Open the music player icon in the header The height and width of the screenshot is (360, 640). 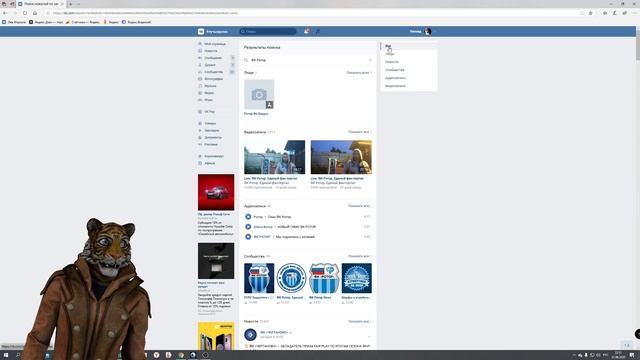(x=318, y=31)
